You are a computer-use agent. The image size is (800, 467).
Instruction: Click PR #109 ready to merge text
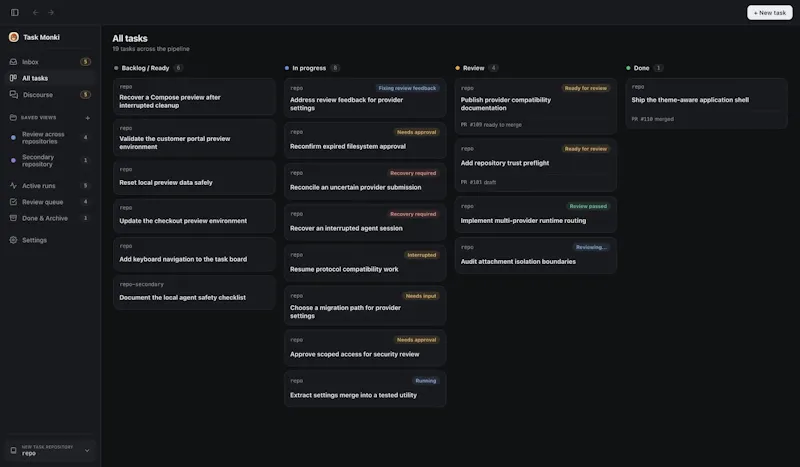(x=491, y=125)
